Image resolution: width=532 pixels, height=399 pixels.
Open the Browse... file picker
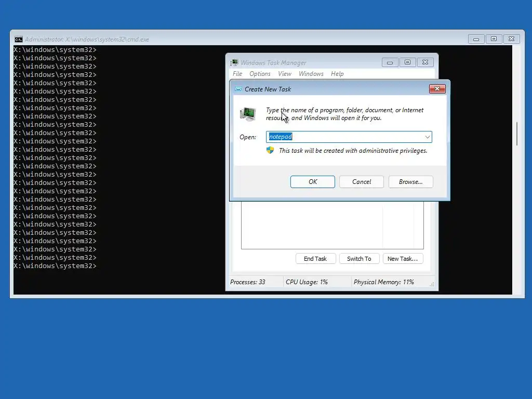click(410, 181)
